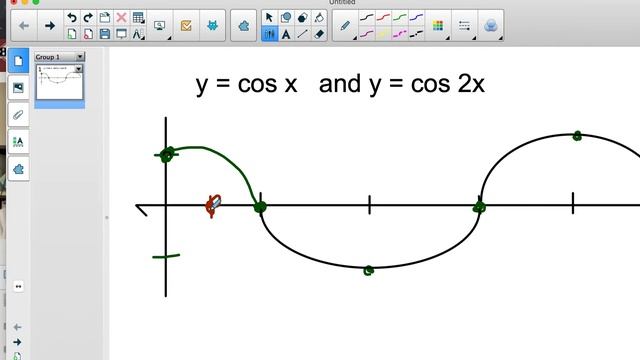Viewport: 640px width, 360px height.
Task: Toggle the highlighted Pens tool
Action: [x=269, y=34]
